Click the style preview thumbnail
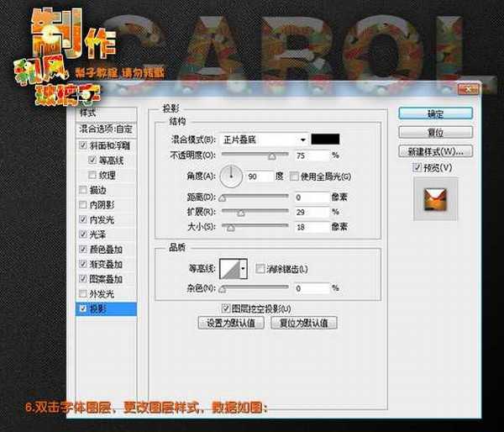This screenshot has width=504, height=432. [x=435, y=200]
